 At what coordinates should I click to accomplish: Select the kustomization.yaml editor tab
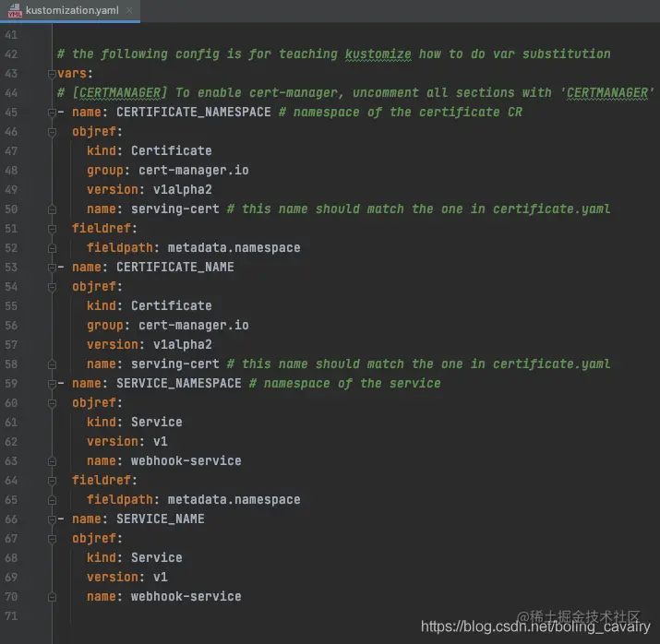[x=70, y=10]
